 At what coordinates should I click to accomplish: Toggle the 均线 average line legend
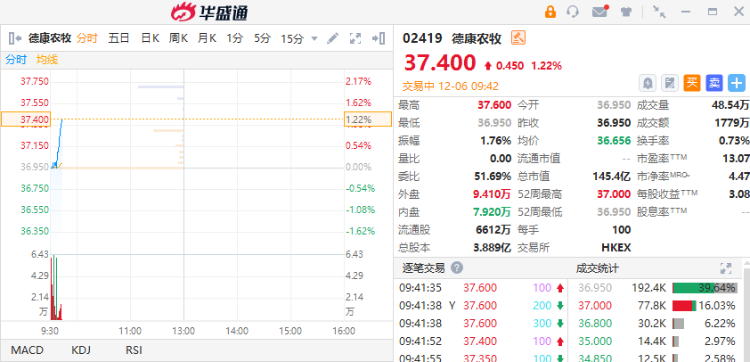pyautogui.click(x=47, y=60)
